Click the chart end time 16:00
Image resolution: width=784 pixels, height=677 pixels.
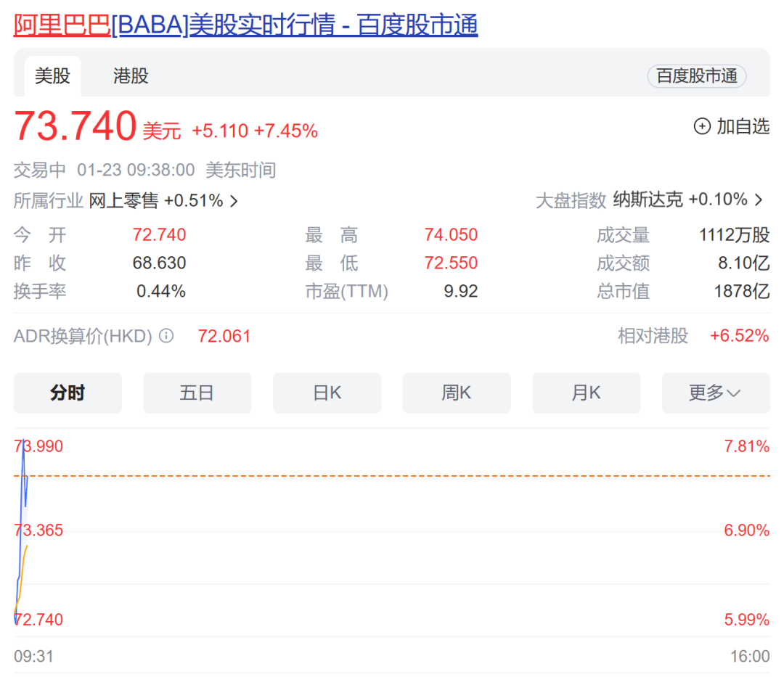click(x=750, y=656)
